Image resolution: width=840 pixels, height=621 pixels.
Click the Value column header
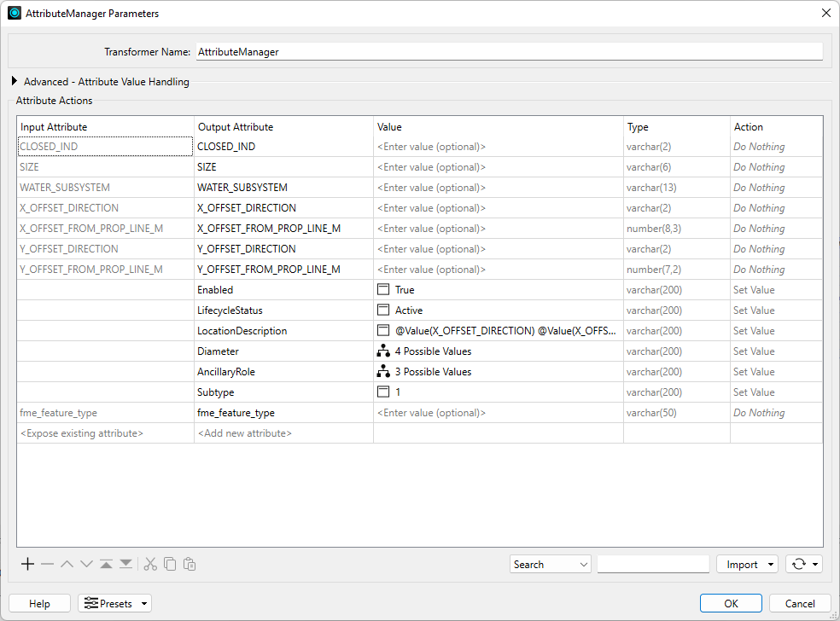[499, 127]
